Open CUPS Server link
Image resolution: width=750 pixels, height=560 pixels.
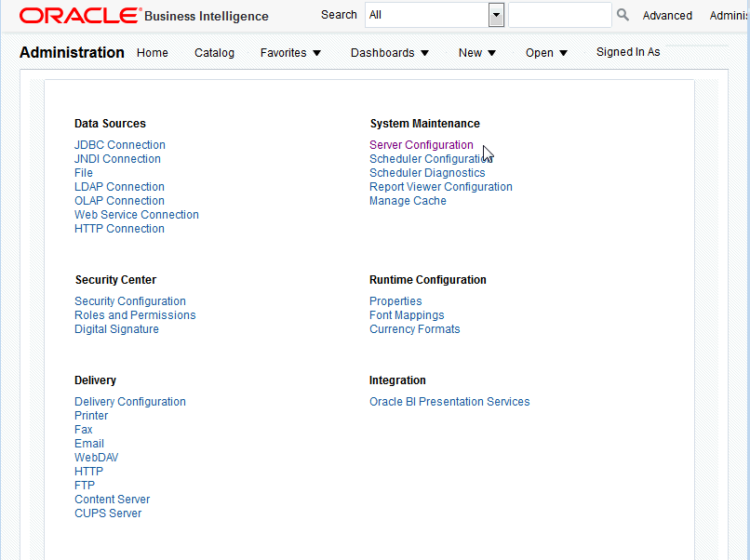point(108,513)
